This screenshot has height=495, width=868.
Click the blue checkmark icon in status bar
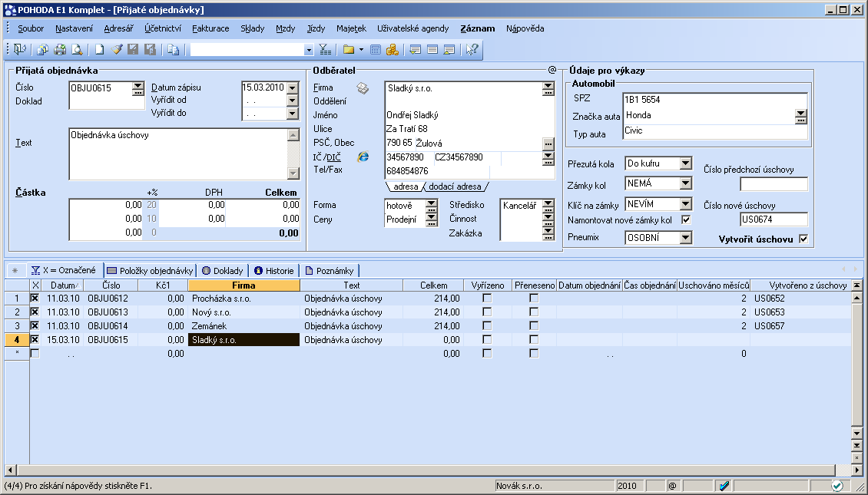tap(724, 486)
